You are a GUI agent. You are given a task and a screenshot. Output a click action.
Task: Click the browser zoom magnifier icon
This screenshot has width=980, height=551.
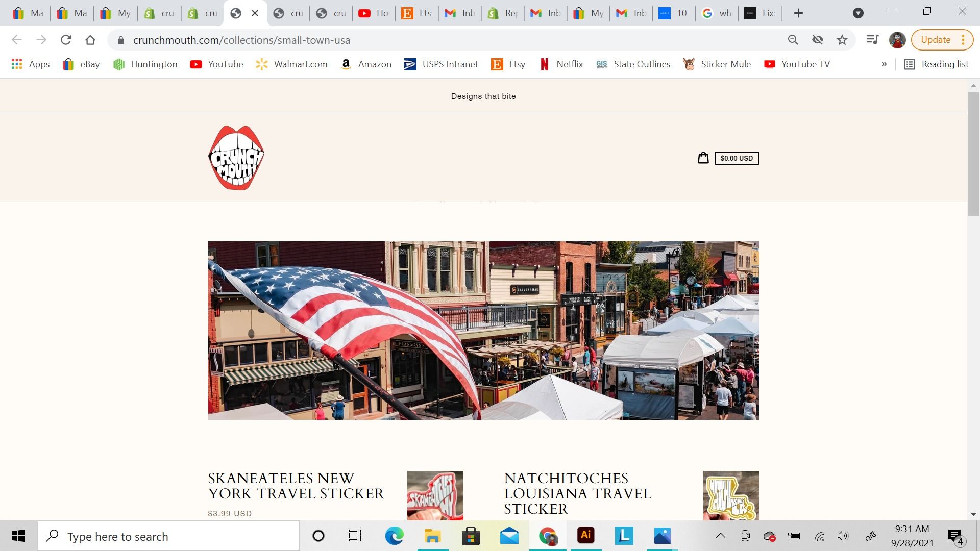(x=793, y=40)
